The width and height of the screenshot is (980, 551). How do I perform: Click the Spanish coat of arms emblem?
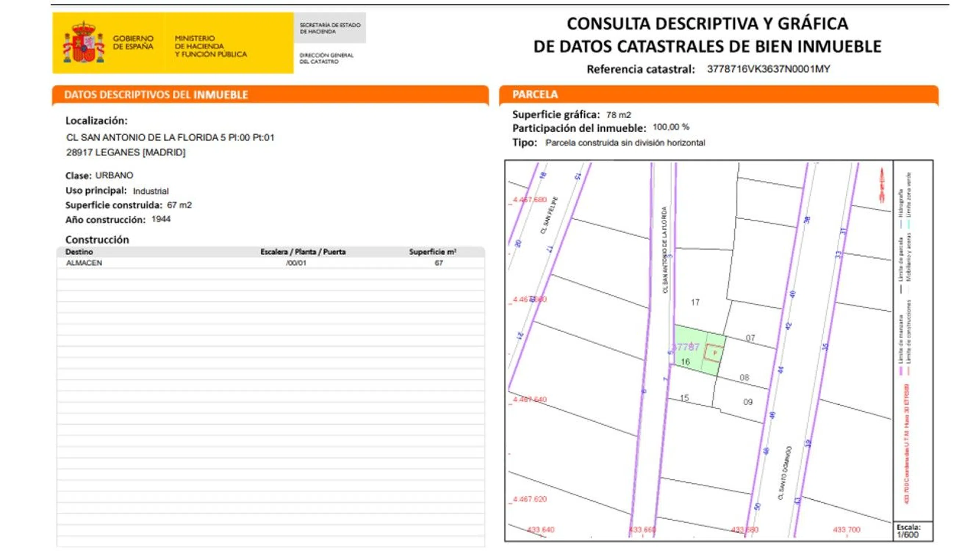(83, 43)
